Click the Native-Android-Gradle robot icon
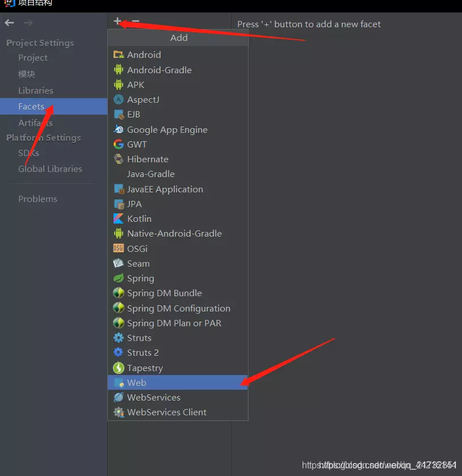The height and width of the screenshot is (476, 462). (x=119, y=233)
